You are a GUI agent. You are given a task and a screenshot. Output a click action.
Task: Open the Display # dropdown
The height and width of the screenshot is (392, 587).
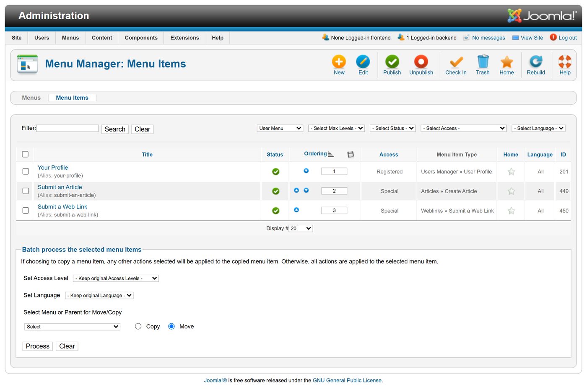[301, 229]
